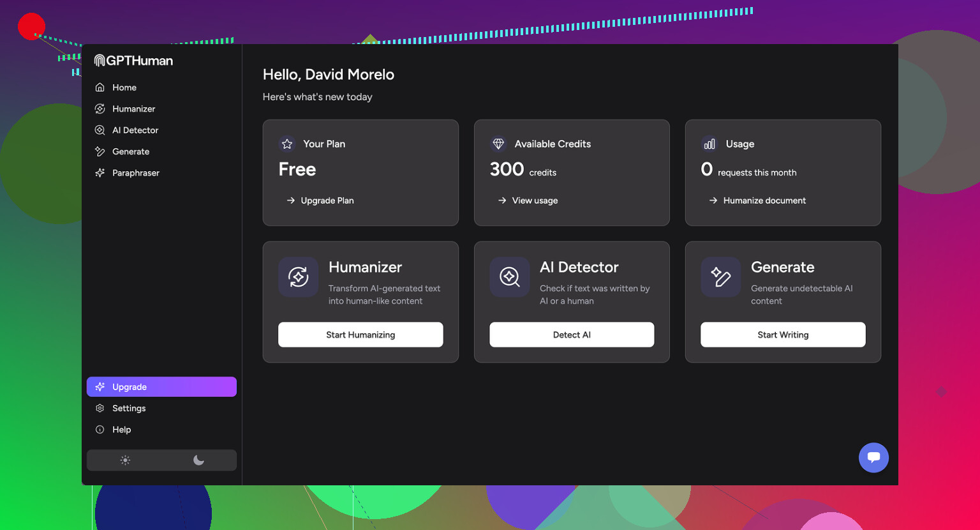Click the magnifier icon on AI Detector card
This screenshot has height=530, width=980.
click(x=509, y=277)
